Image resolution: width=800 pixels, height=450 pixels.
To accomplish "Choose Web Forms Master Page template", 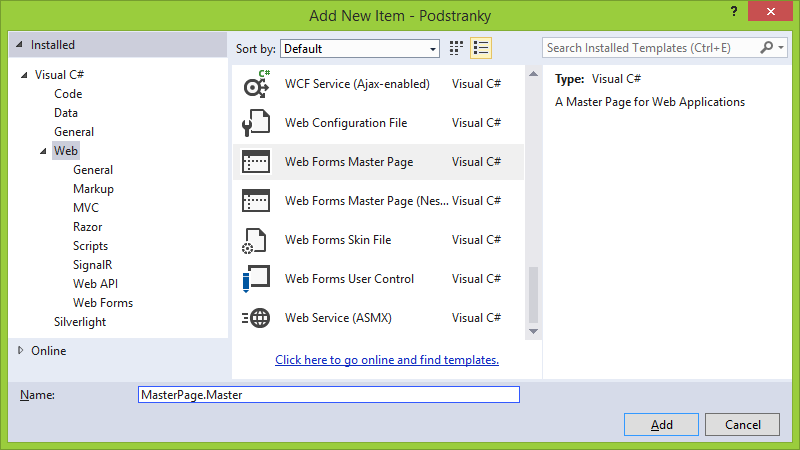I will [378, 162].
